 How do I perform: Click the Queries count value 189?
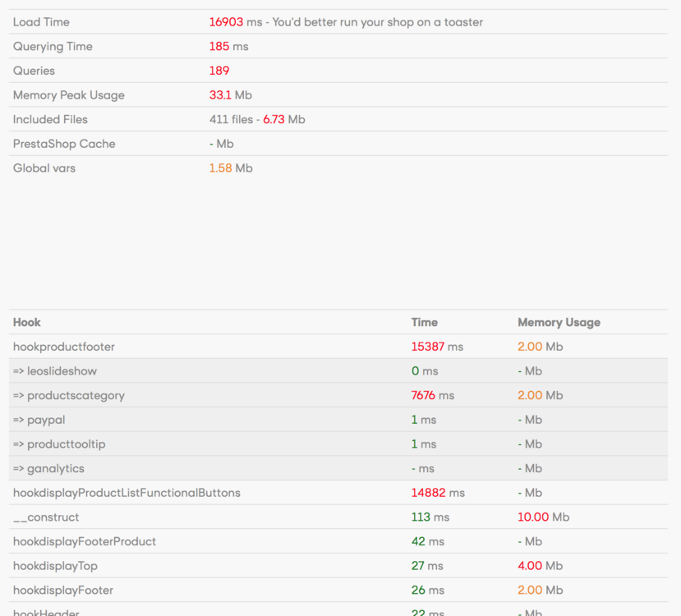tap(219, 71)
